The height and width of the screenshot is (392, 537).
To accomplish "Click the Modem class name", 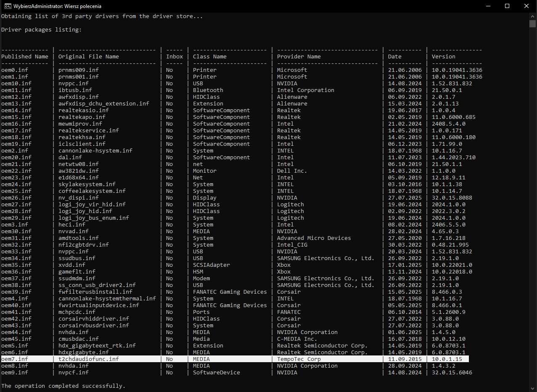I will click(x=201, y=279).
